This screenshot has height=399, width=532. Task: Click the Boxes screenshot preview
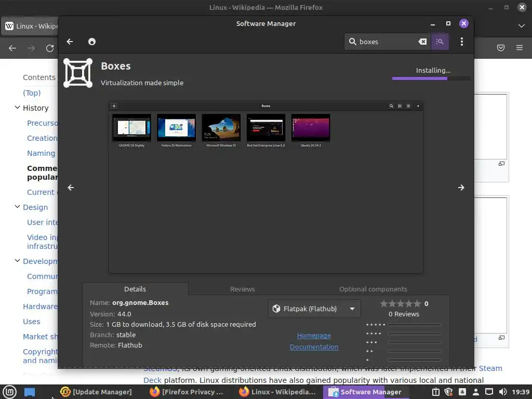(265, 187)
